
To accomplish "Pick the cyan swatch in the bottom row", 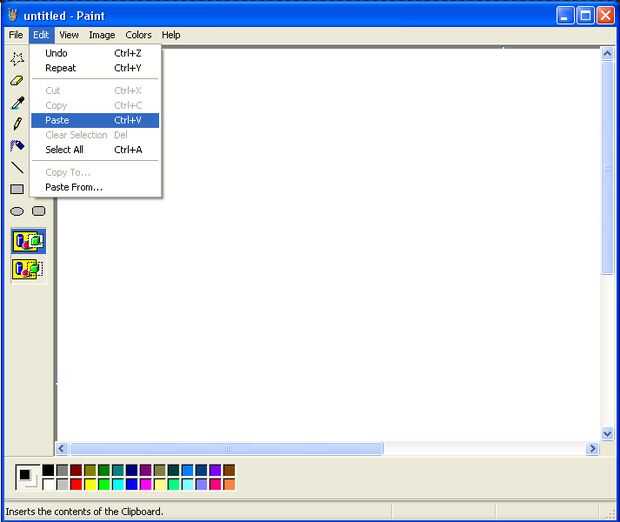I will (x=118, y=484).
